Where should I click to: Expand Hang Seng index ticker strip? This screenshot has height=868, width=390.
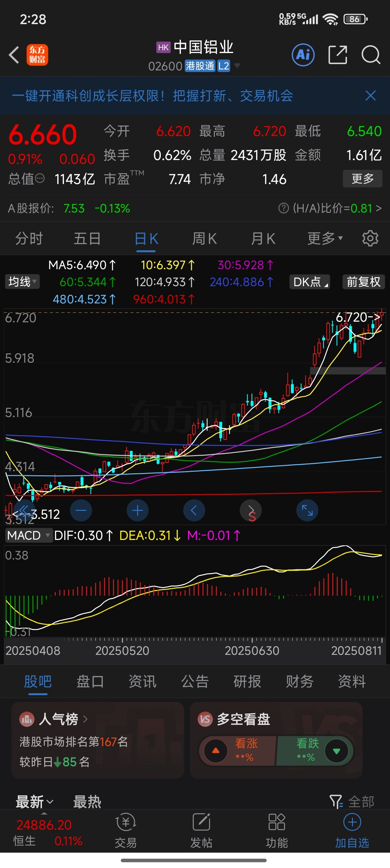pos(44,814)
